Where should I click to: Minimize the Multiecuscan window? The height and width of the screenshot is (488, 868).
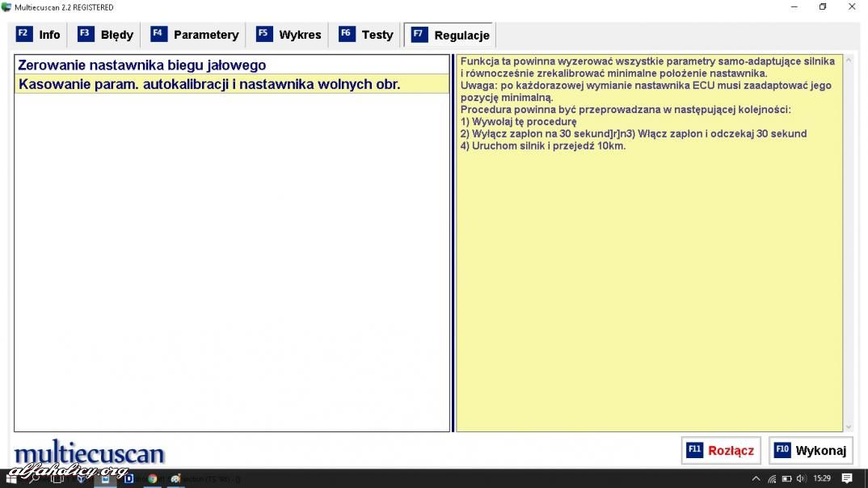point(794,7)
